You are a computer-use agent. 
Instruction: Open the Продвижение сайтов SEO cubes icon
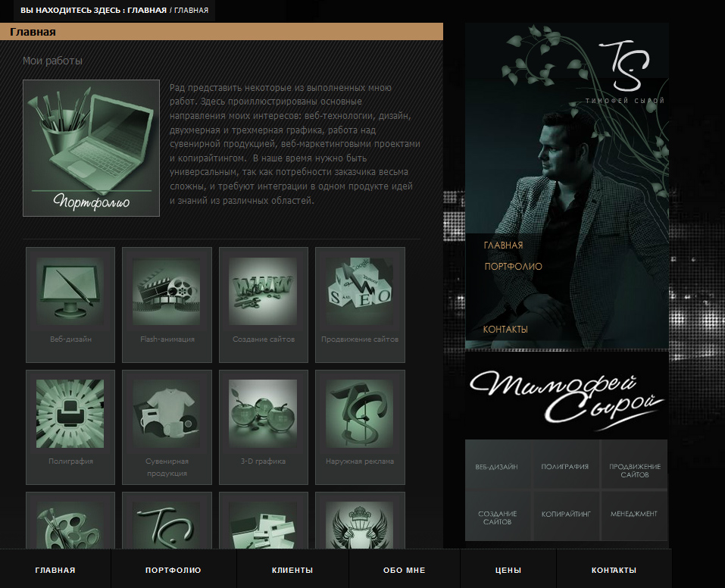[360, 291]
